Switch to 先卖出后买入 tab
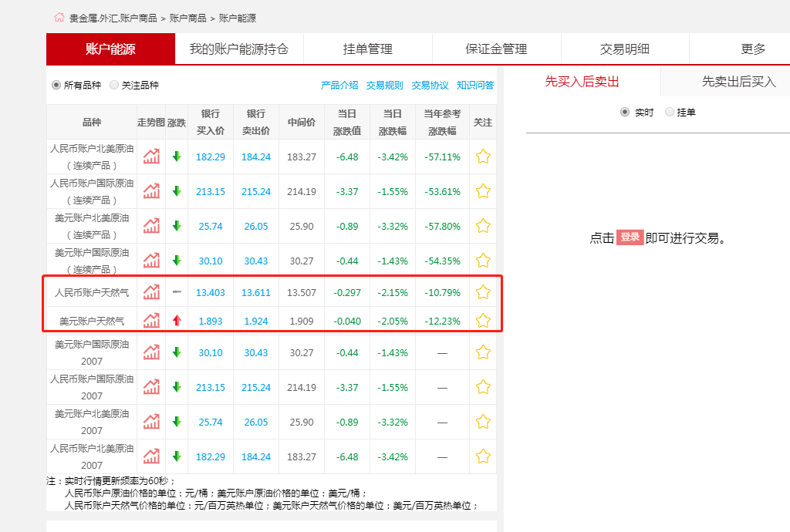 pos(738,81)
